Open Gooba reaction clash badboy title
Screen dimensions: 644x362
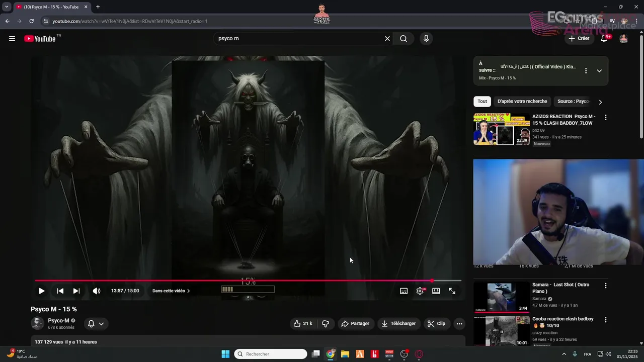tap(563, 322)
